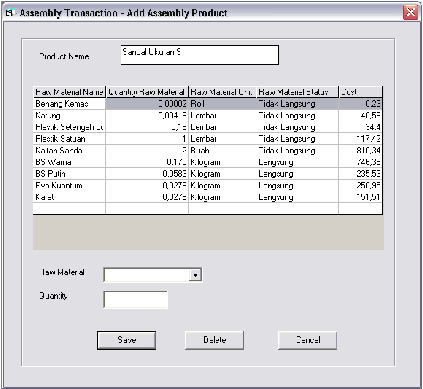Open the Raw Material dropdown

(195, 275)
